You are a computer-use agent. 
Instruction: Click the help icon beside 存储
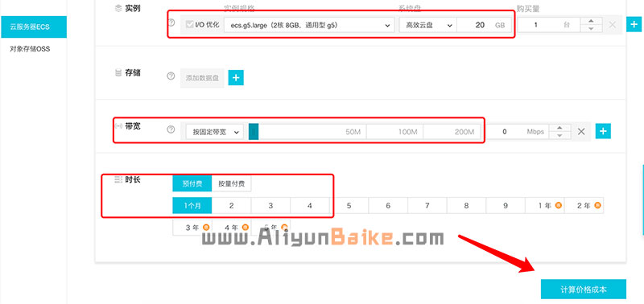tap(171, 76)
